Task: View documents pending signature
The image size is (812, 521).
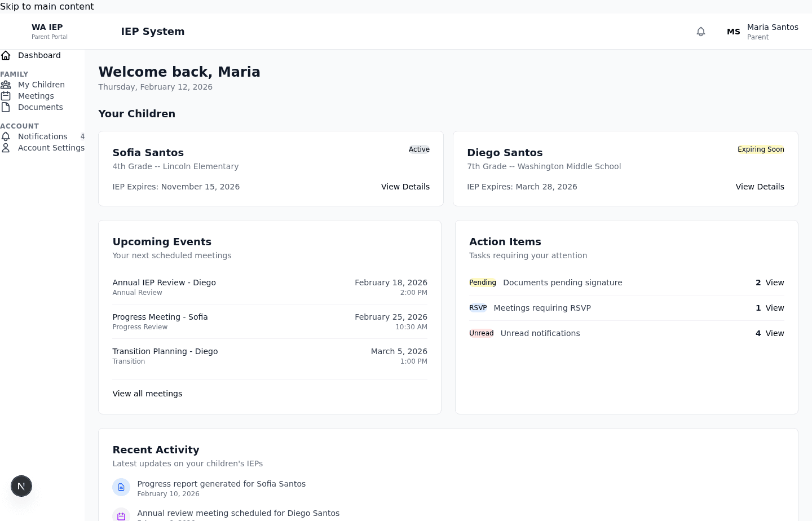Action: pyautogui.click(x=774, y=282)
